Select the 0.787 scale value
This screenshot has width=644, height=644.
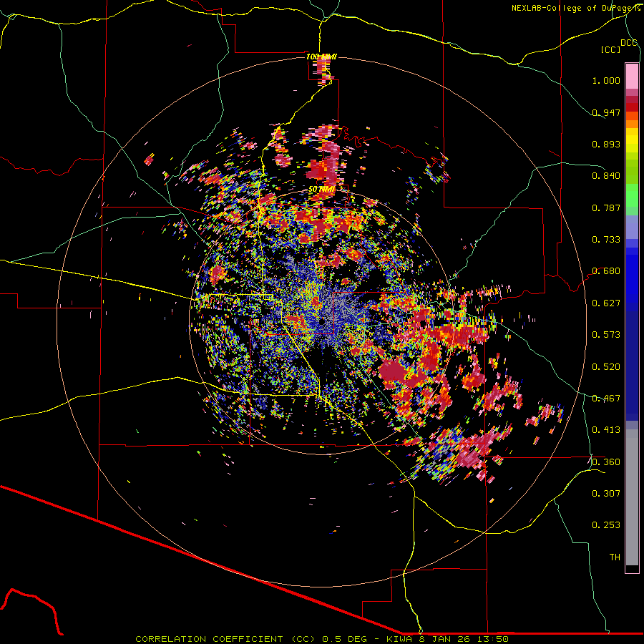(606, 208)
